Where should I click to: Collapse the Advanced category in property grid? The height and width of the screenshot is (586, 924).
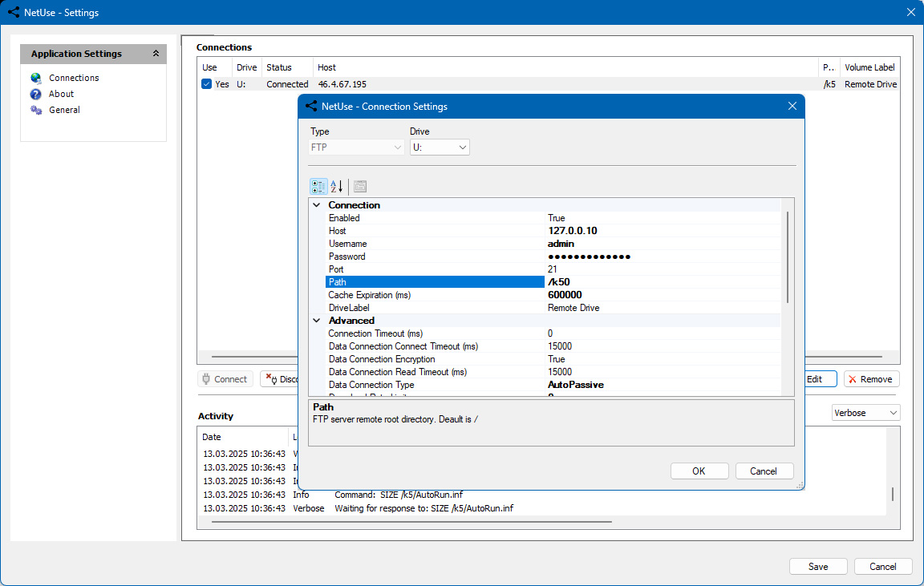coord(317,321)
